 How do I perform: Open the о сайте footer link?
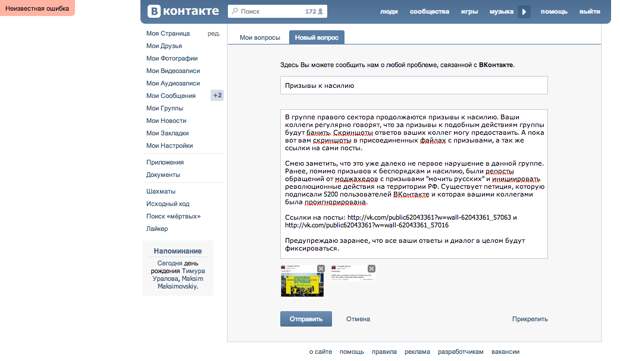(x=320, y=352)
